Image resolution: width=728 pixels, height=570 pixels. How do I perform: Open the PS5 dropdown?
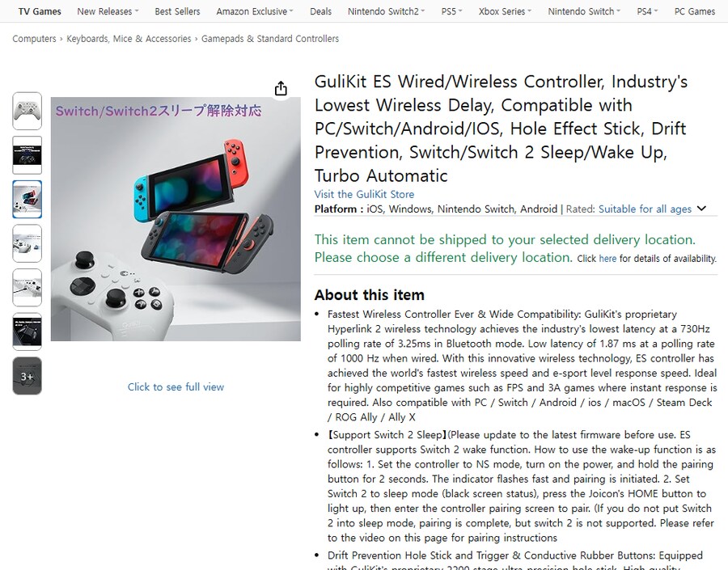tap(451, 11)
